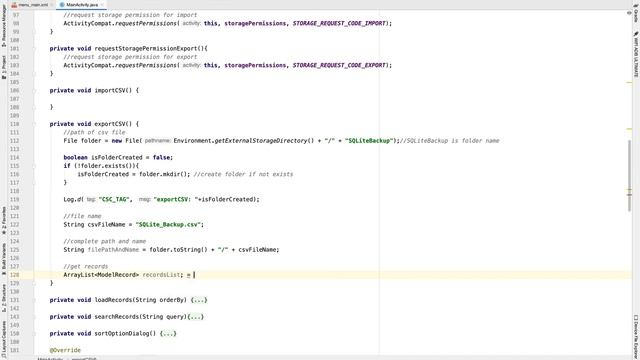The width and height of the screenshot is (640, 360).
Task: Click the requestStoragePermissionExport method name
Action: pyautogui.click(x=147, y=49)
